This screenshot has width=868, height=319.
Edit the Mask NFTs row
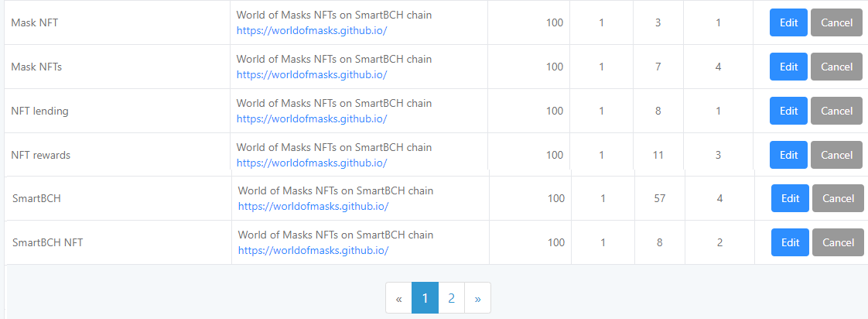point(788,67)
